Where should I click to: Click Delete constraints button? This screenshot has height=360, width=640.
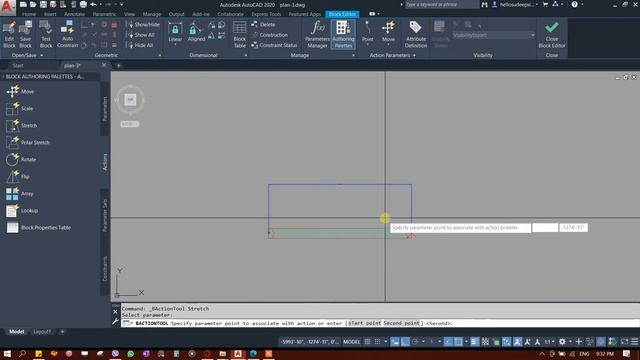pos(263,24)
